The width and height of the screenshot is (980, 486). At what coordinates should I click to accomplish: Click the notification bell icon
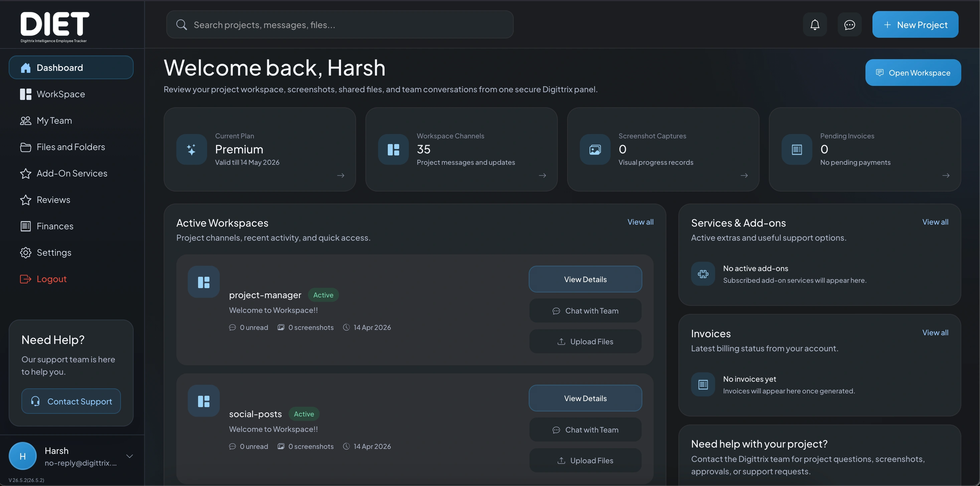pyautogui.click(x=815, y=25)
